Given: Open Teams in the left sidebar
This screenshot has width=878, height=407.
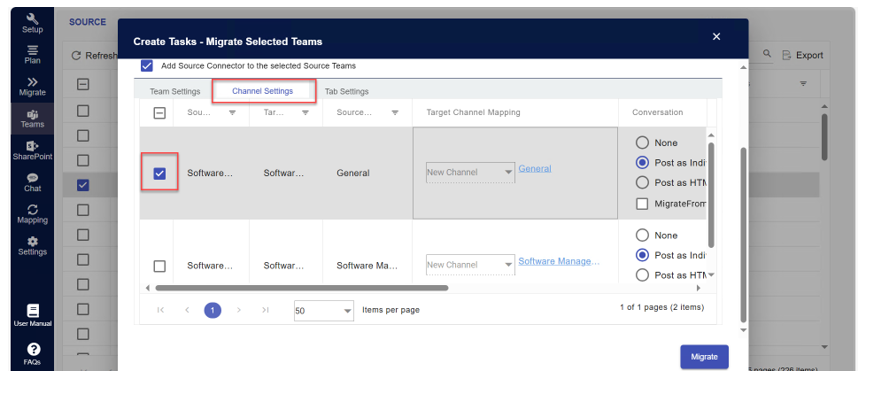Looking at the screenshot, I should point(32,119).
